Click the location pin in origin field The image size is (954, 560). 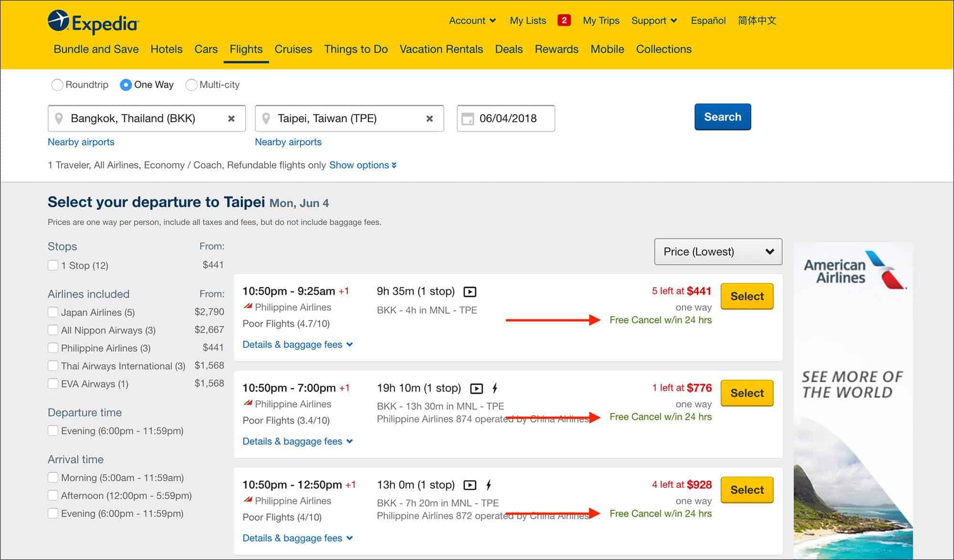(59, 119)
